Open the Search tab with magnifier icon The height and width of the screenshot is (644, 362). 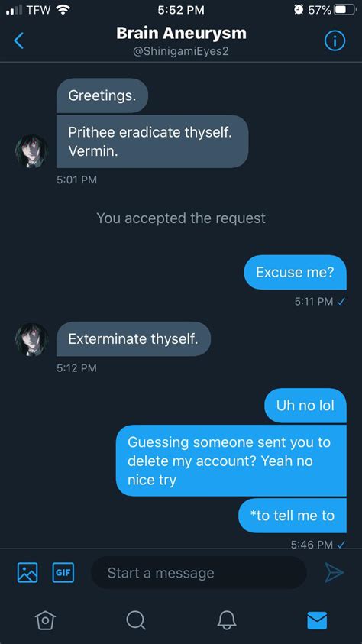[135, 620]
